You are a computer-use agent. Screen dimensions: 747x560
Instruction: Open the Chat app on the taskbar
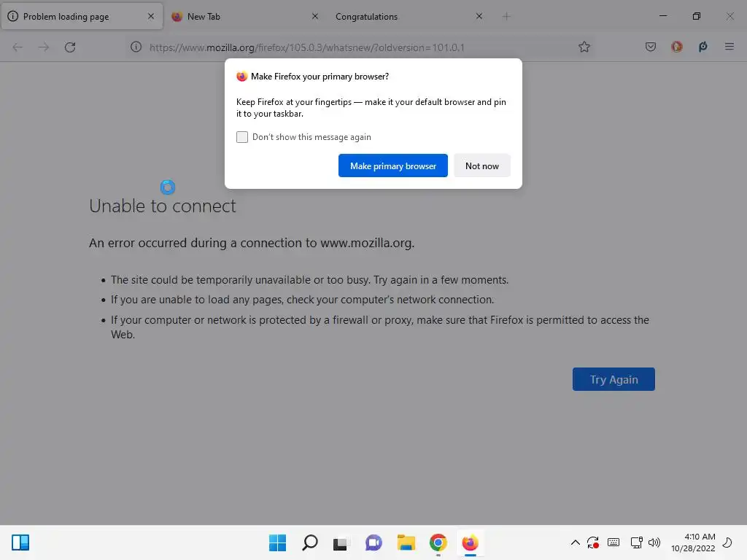pyautogui.click(x=373, y=542)
